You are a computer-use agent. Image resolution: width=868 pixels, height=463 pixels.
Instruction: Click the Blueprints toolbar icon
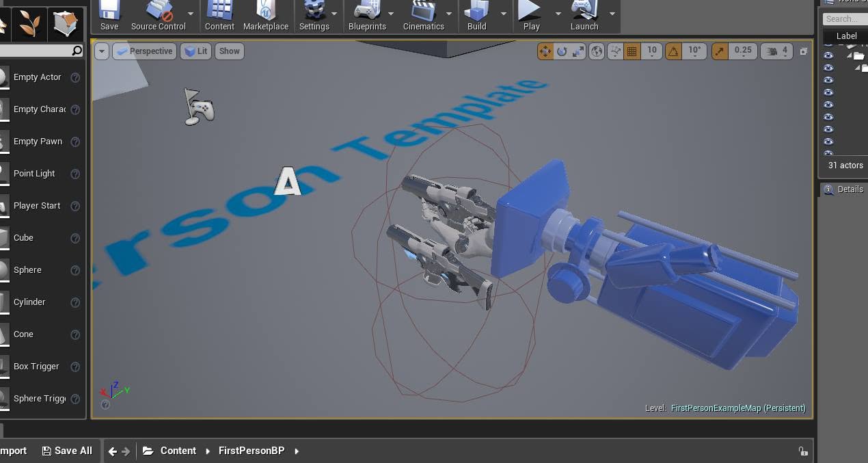[367, 16]
